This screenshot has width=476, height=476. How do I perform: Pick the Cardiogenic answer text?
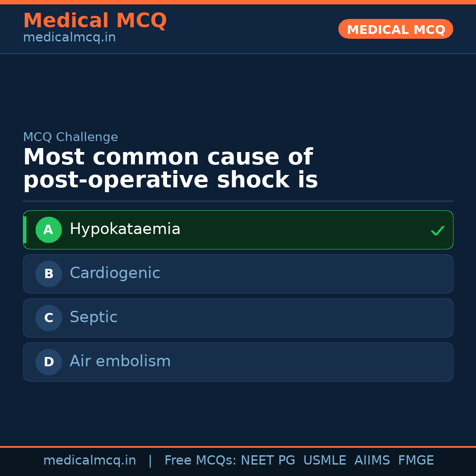(115, 273)
